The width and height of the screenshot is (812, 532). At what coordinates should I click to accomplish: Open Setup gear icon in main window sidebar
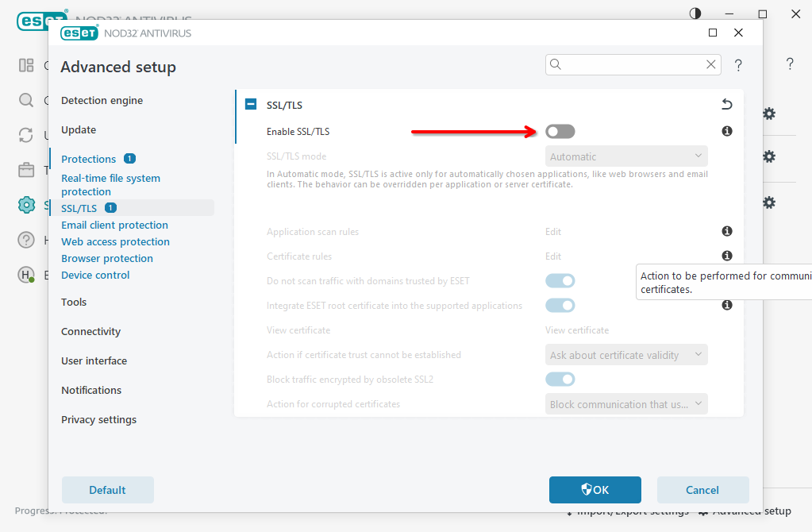pyautogui.click(x=26, y=205)
